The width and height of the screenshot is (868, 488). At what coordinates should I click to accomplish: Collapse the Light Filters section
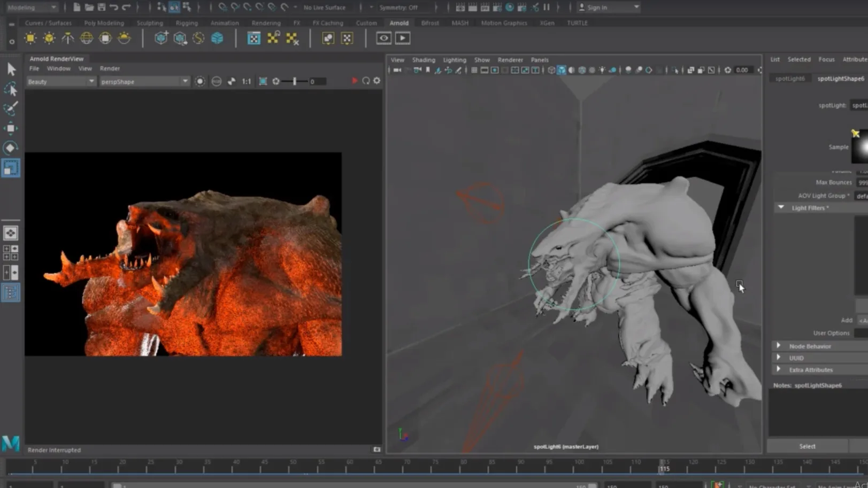780,207
